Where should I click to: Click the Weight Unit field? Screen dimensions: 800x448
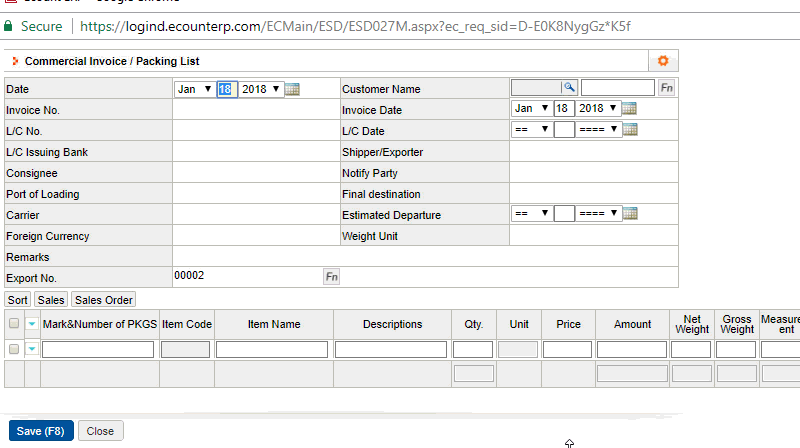(x=593, y=235)
